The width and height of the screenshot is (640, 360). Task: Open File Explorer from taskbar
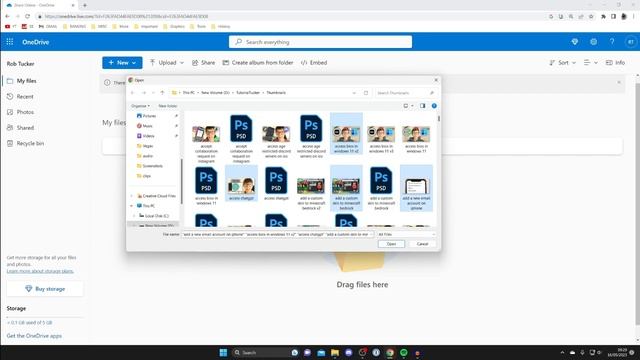click(x=335, y=352)
